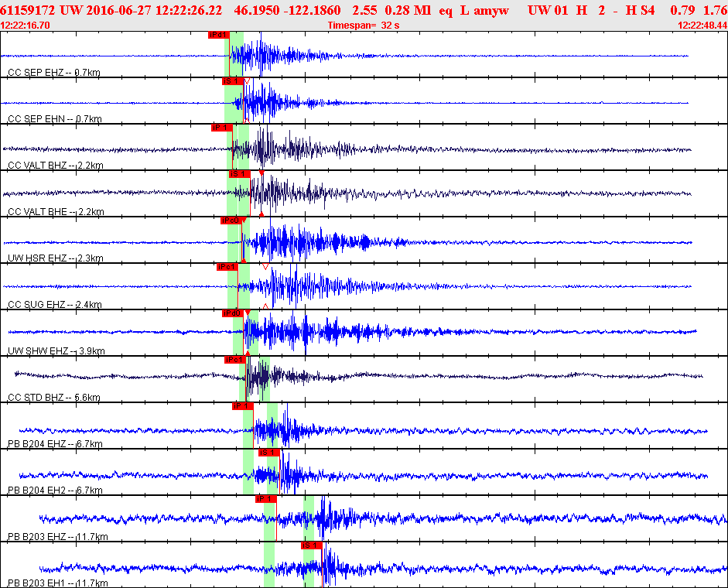Click the P pick flag on CC VALT BHZ
Viewport: 728px width, 588px height.
[221, 128]
